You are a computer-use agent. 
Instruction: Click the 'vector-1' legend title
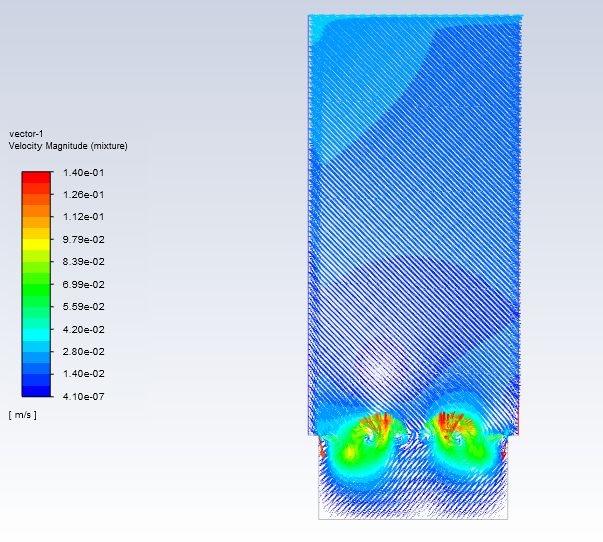(26, 134)
